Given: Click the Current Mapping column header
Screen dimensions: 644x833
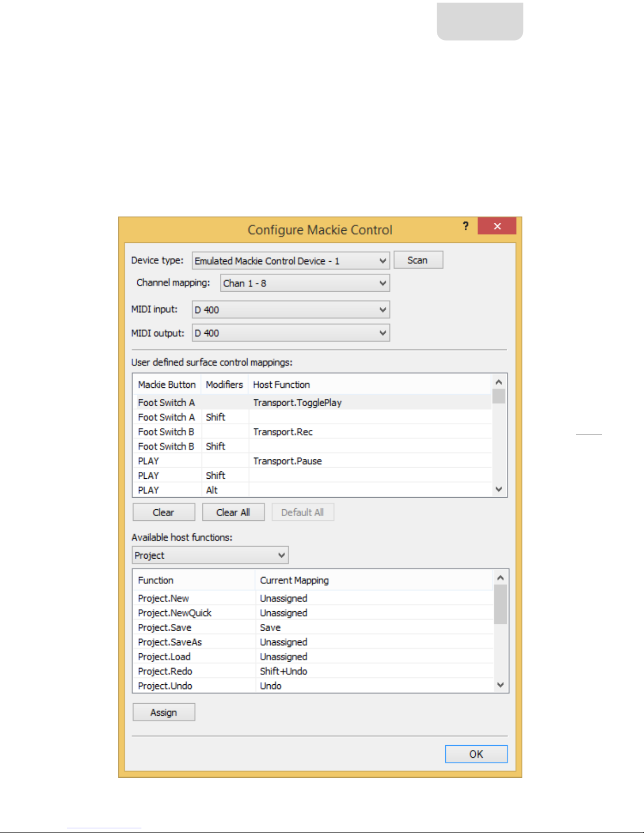Looking at the screenshot, I should [x=374, y=580].
